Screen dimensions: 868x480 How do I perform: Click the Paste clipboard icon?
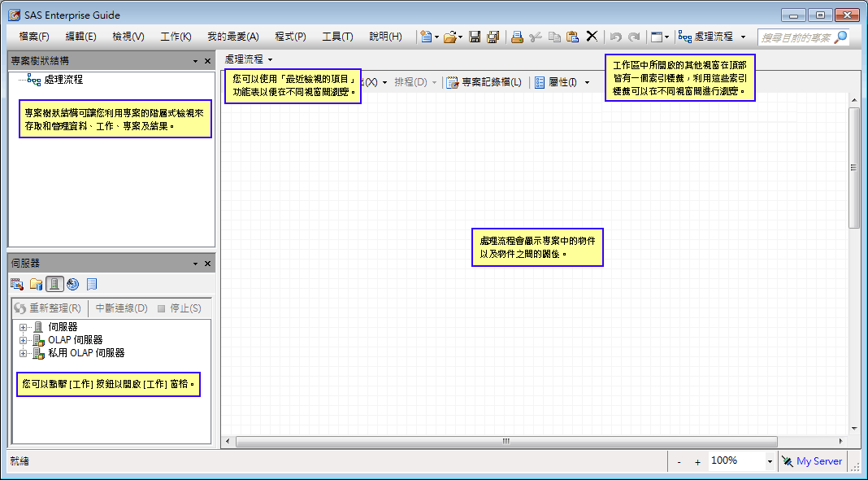pos(573,37)
